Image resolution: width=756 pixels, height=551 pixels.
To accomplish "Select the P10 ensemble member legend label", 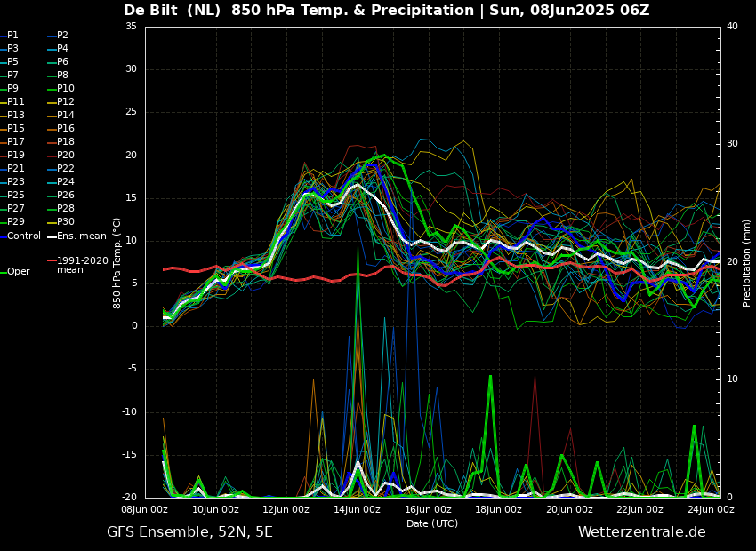I will coord(66,89).
